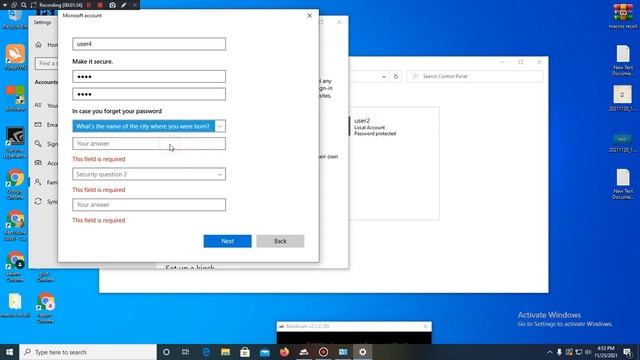Click the first password field
The width and height of the screenshot is (640, 360).
[x=149, y=76]
